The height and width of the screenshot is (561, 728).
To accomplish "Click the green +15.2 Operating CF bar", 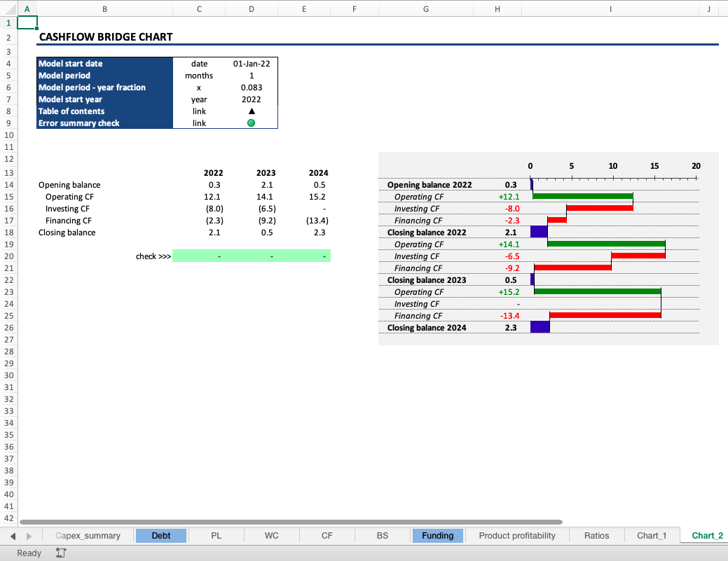I will 597,291.
